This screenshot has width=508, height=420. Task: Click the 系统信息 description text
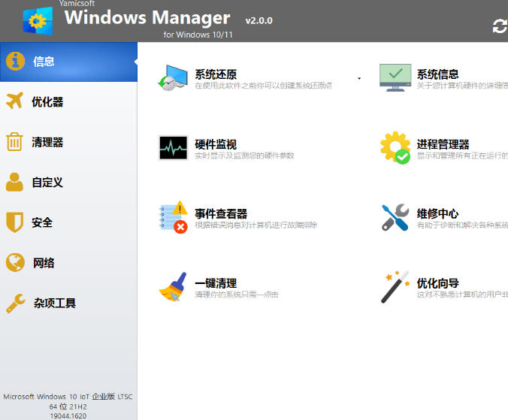coord(462,86)
